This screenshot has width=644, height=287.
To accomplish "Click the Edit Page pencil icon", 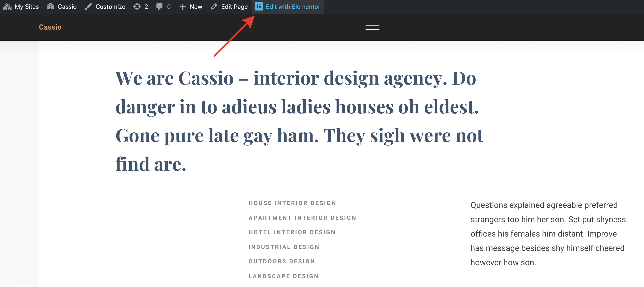I will [214, 7].
